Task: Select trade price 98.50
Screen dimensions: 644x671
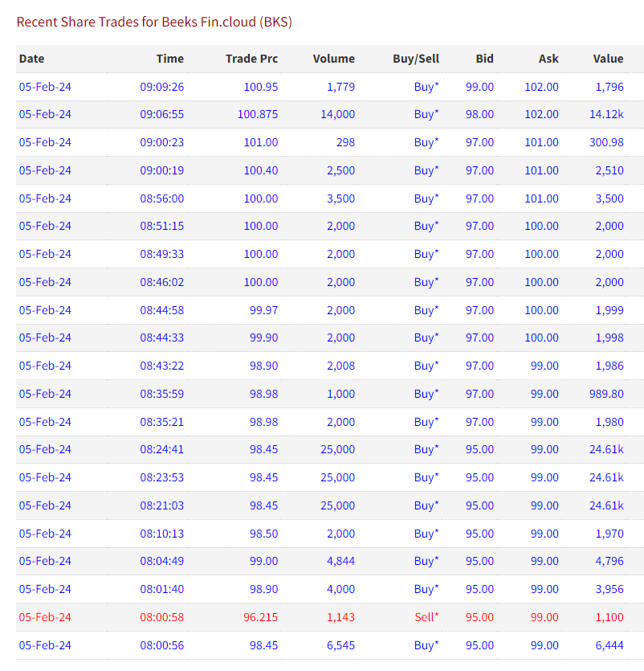Action: (264, 534)
